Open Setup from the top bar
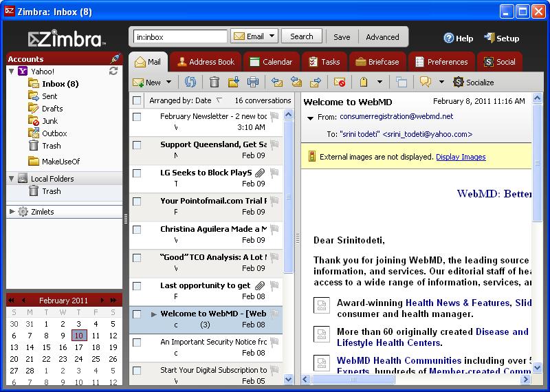 502,39
